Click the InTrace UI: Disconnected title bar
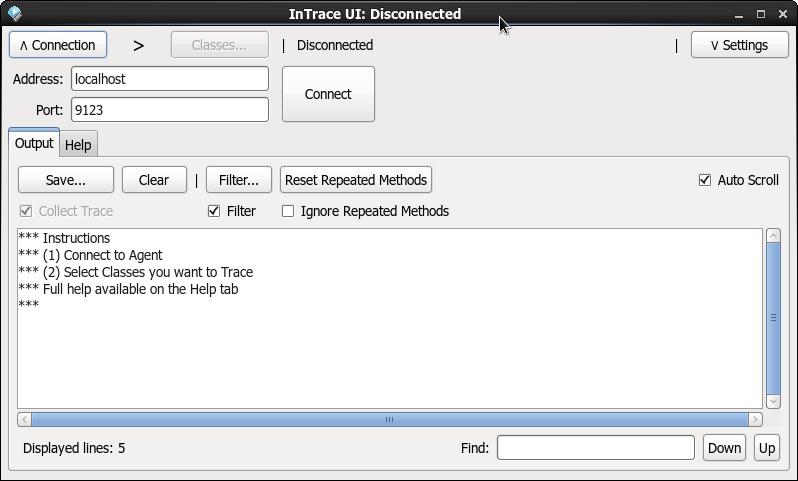This screenshot has height=481, width=798. [375, 14]
